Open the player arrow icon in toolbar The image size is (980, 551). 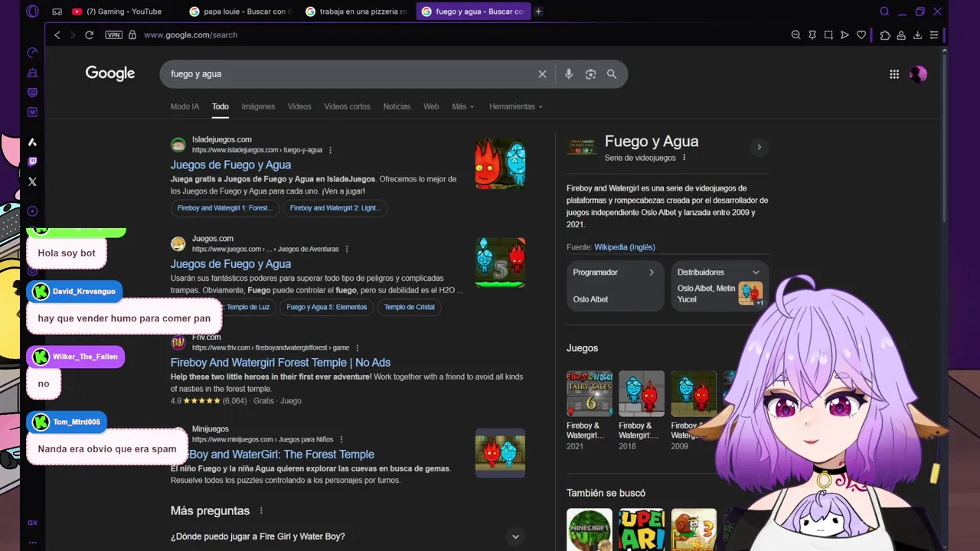(x=844, y=35)
